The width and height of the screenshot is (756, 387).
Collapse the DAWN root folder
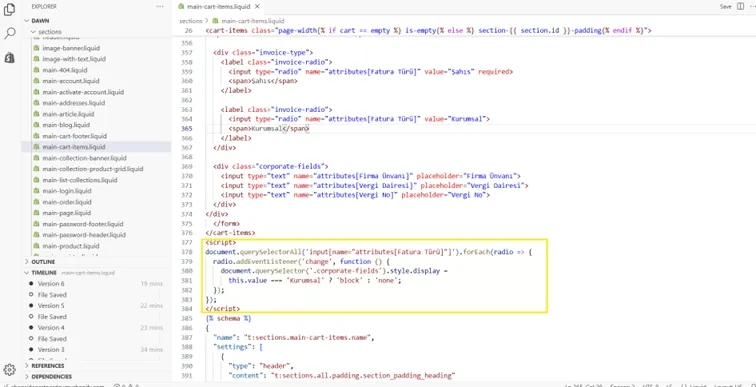[x=40, y=21]
